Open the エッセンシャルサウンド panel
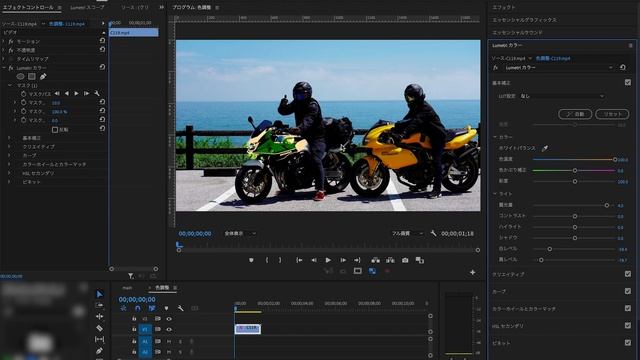The height and width of the screenshot is (360, 640). (518, 32)
